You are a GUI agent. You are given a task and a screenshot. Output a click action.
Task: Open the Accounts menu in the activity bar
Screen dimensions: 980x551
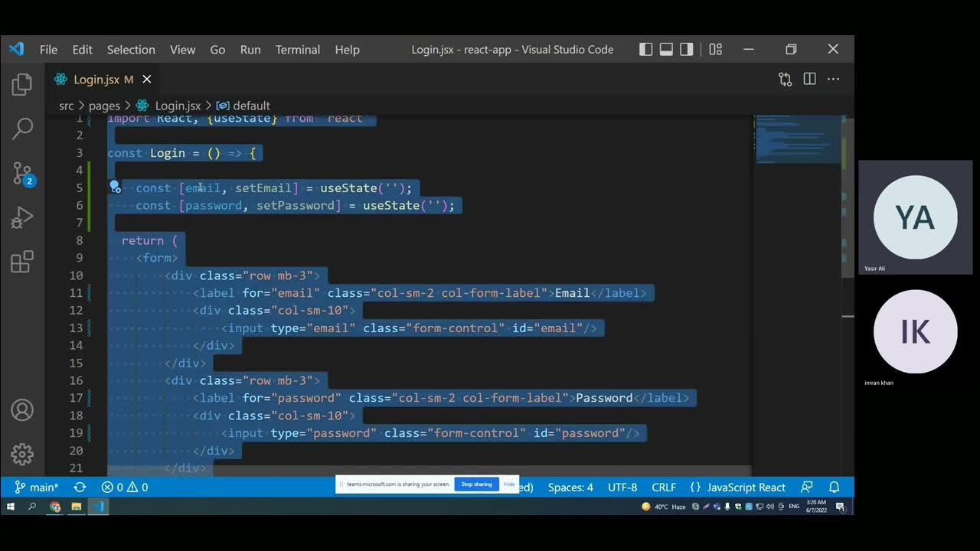click(x=22, y=410)
